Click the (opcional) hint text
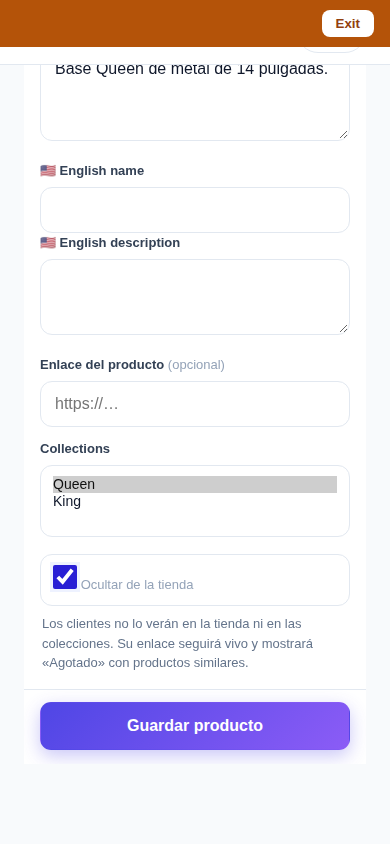Image resolution: width=390 pixels, height=844 pixels. coord(196,365)
